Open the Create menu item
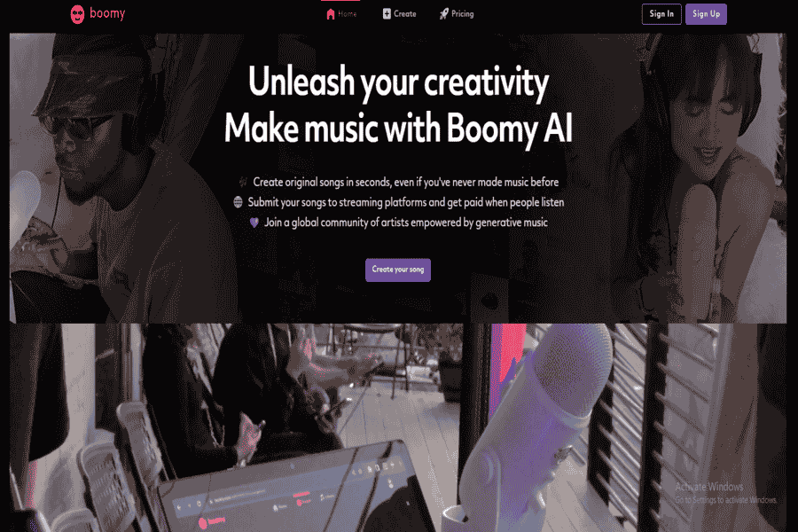This screenshot has width=798, height=532. pos(400,14)
